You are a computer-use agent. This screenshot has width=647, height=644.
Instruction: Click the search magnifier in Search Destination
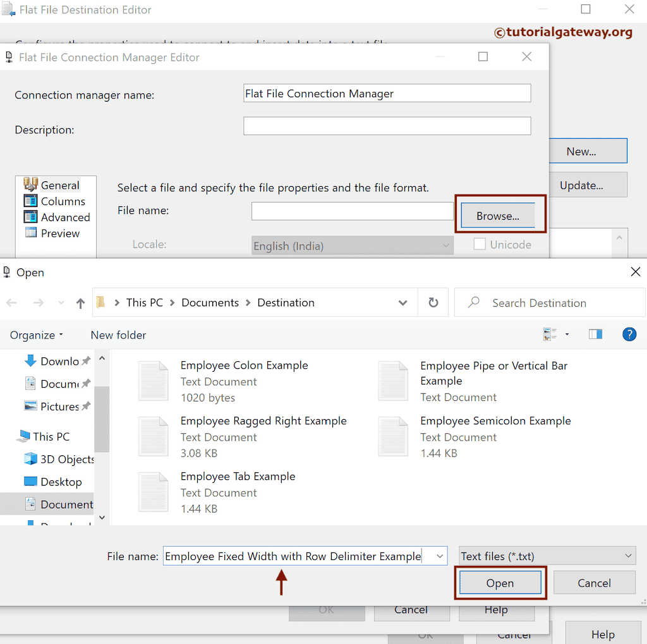[473, 302]
